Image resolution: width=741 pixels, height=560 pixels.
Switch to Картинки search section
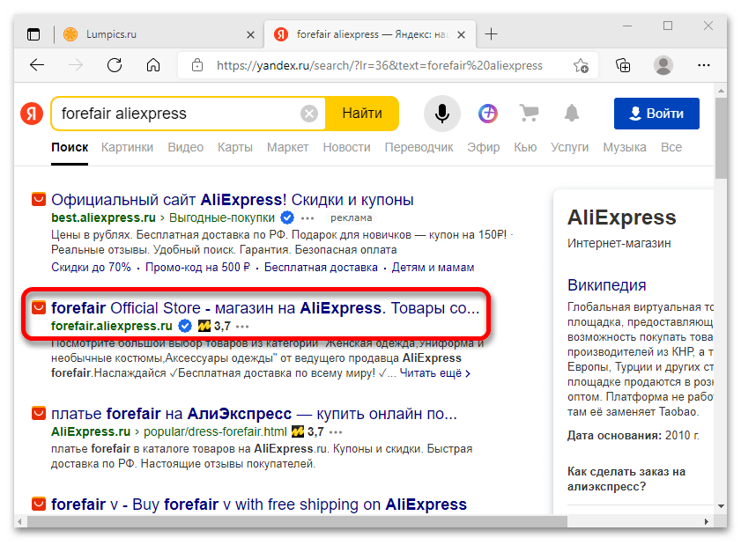(x=127, y=147)
